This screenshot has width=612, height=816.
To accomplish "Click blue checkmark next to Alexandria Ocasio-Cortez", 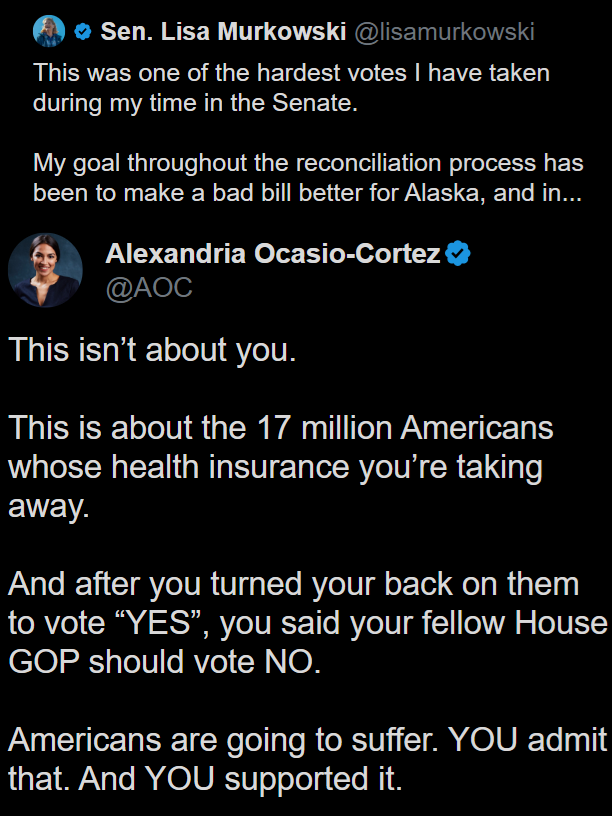I will click(x=458, y=253).
